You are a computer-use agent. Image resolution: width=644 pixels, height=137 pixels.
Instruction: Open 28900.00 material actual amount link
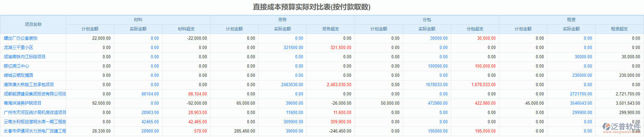[x=150, y=131]
